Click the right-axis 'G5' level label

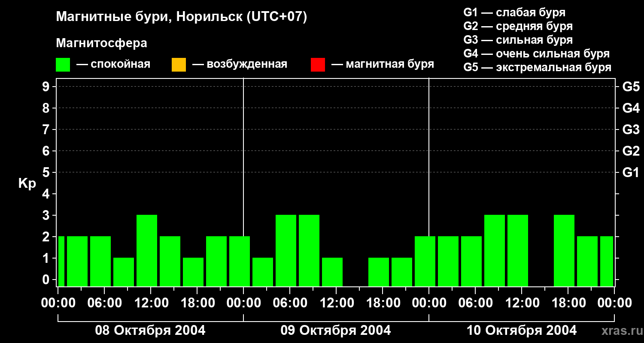coord(631,87)
